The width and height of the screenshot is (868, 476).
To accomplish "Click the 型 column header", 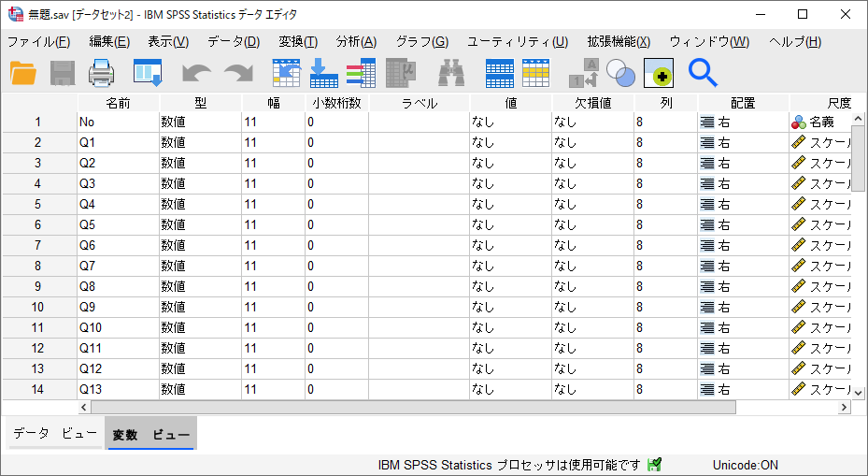I will (200, 103).
